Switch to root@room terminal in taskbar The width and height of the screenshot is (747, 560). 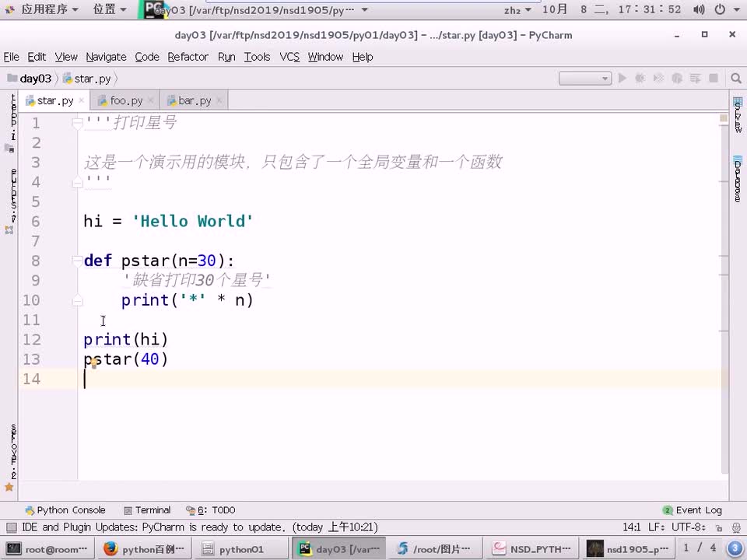click(x=46, y=549)
